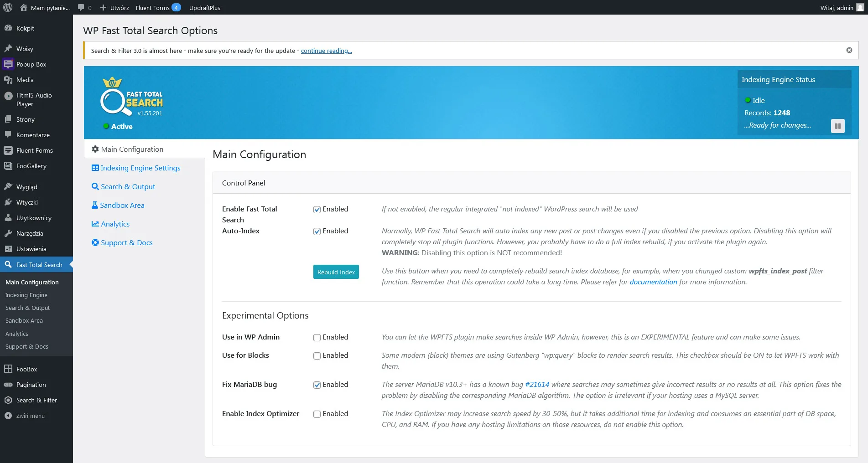Switch to Indexing Engine Settings tab
Screen dimensions: 868x463
140,168
